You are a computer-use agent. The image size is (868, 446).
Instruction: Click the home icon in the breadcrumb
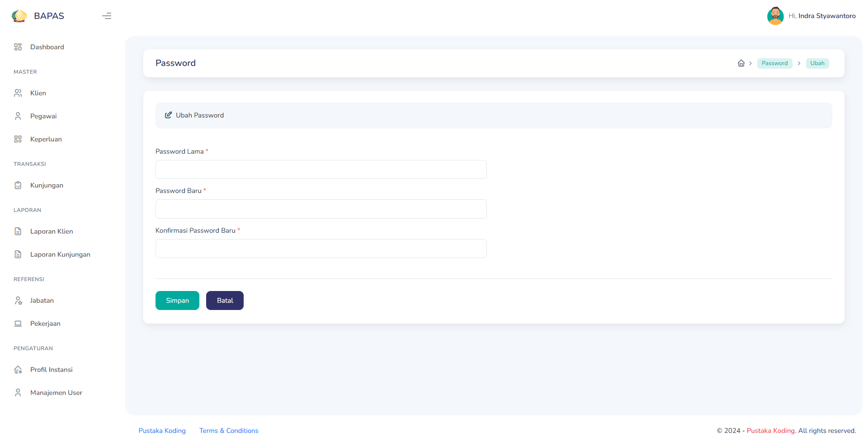tap(741, 63)
